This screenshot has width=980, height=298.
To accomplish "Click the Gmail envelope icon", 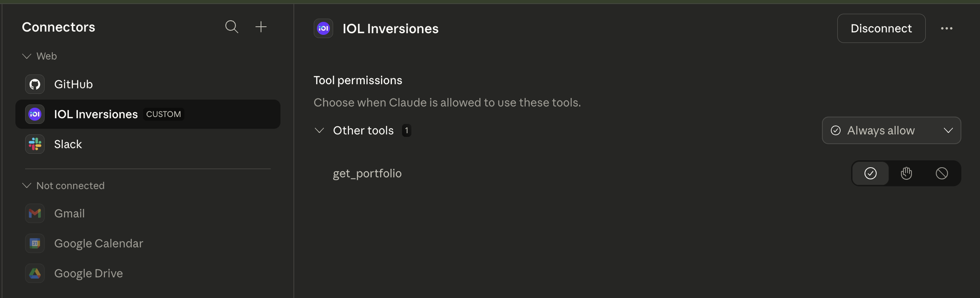I will (35, 213).
